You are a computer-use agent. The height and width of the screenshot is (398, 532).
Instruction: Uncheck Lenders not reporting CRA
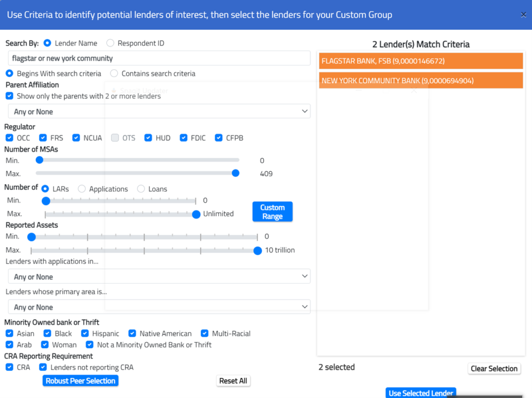(x=42, y=367)
